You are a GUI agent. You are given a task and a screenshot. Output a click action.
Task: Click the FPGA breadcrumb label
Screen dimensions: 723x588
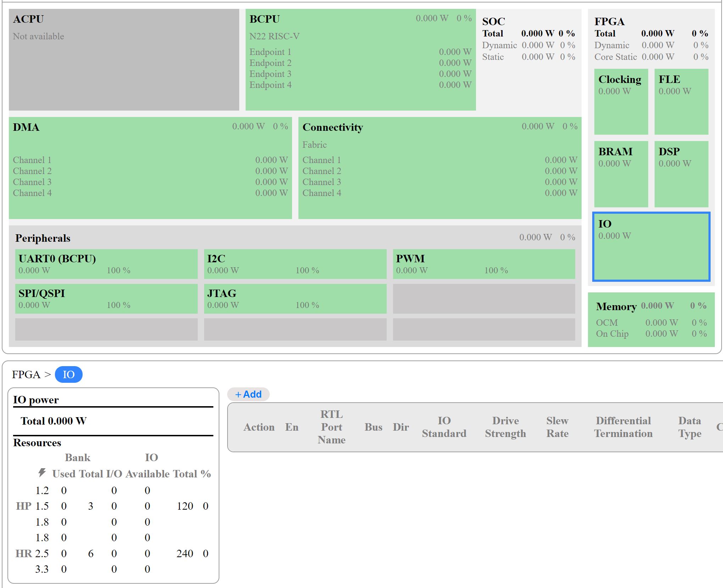tap(26, 374)
